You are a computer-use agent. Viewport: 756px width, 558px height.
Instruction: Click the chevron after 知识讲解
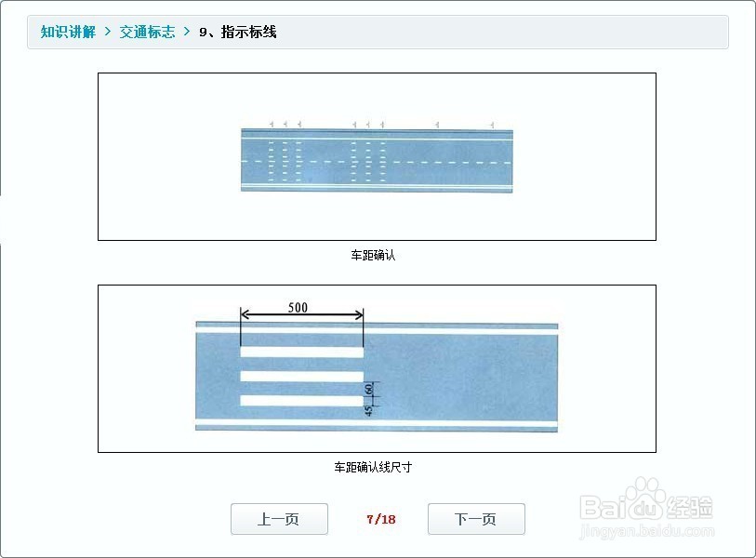click(108, 32)
